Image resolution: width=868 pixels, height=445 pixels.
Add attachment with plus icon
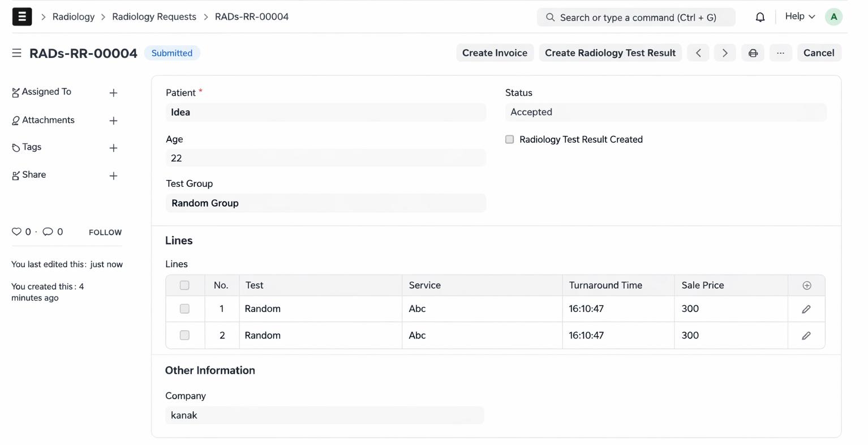click(x=113, y=121)
